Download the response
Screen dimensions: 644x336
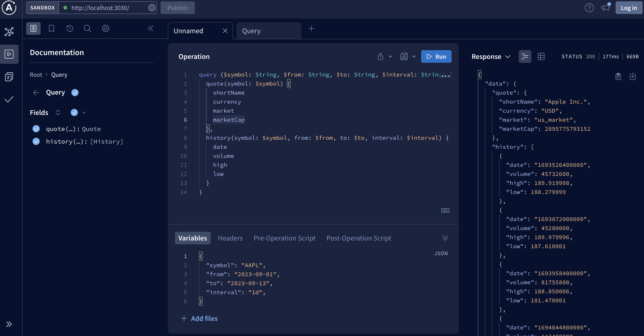(632, 76)
